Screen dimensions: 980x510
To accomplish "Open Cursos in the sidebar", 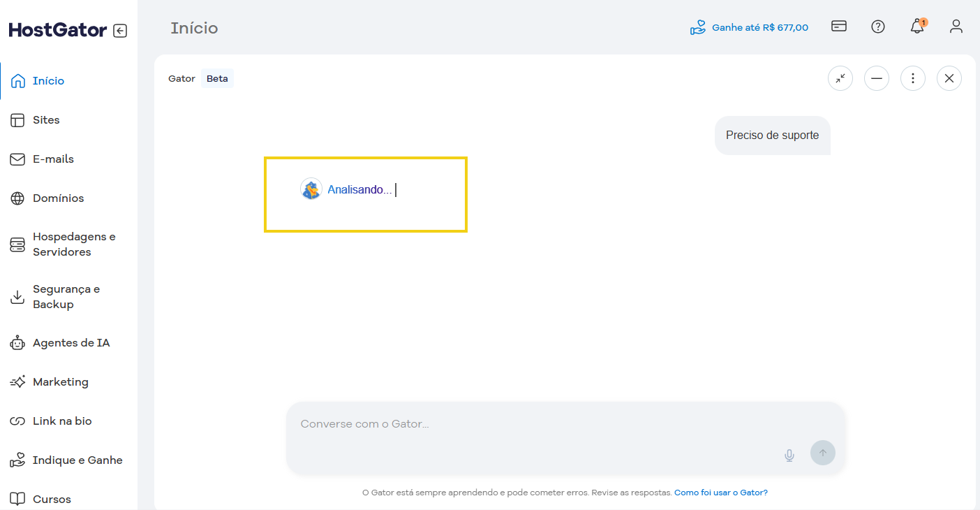I will (68, 499).
